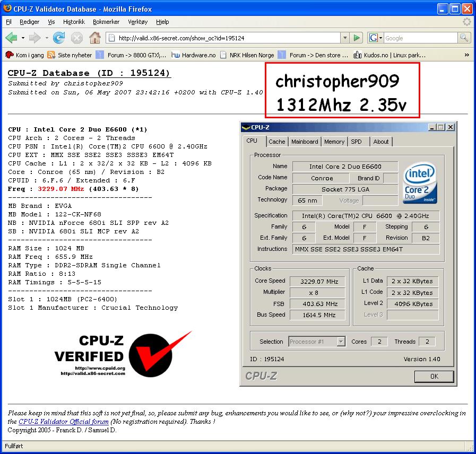The height and width of the screenshot is (454, 476).
Task: Open the Bokmerker menu
Action: 106,22
